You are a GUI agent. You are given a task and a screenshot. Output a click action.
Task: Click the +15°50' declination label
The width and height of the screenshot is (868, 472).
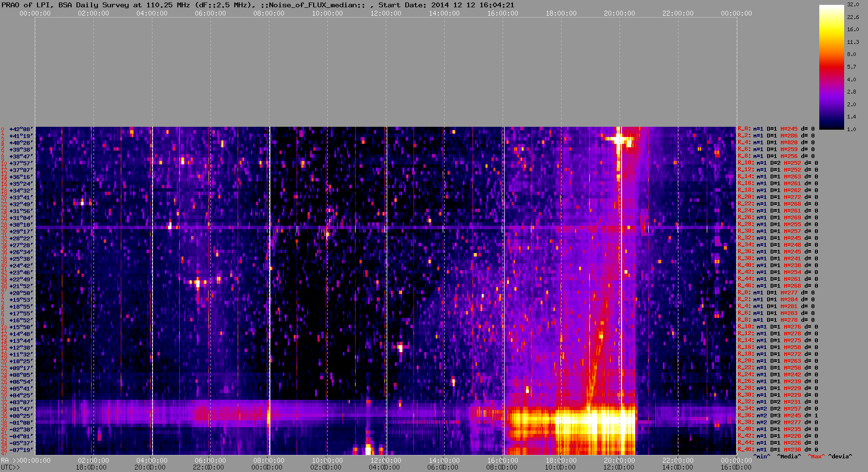point(21,327)
